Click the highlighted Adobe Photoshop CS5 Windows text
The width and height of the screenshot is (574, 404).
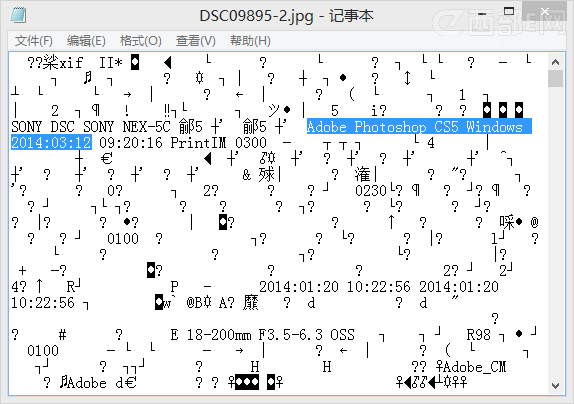[x=419, y=127]
